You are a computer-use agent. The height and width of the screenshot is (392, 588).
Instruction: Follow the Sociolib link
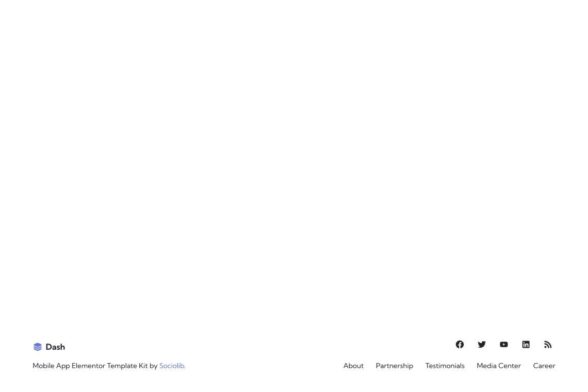[x=172, y=366]
